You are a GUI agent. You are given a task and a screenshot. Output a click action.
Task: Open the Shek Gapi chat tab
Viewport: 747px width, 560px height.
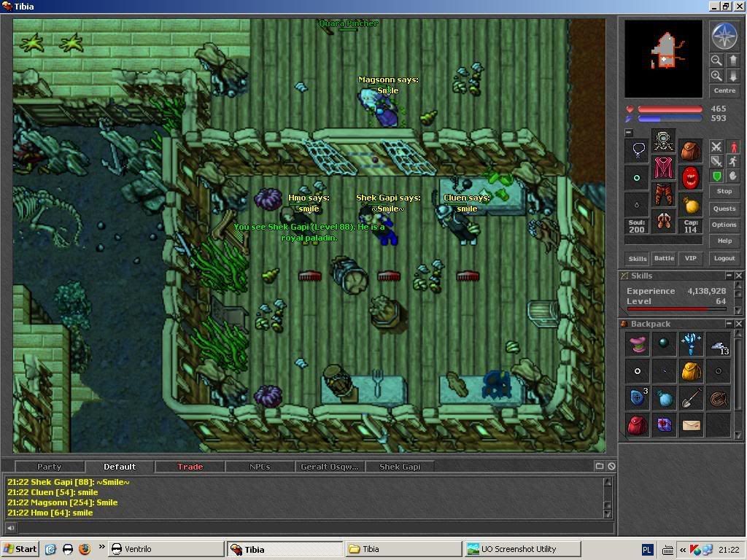click(400, 467)
